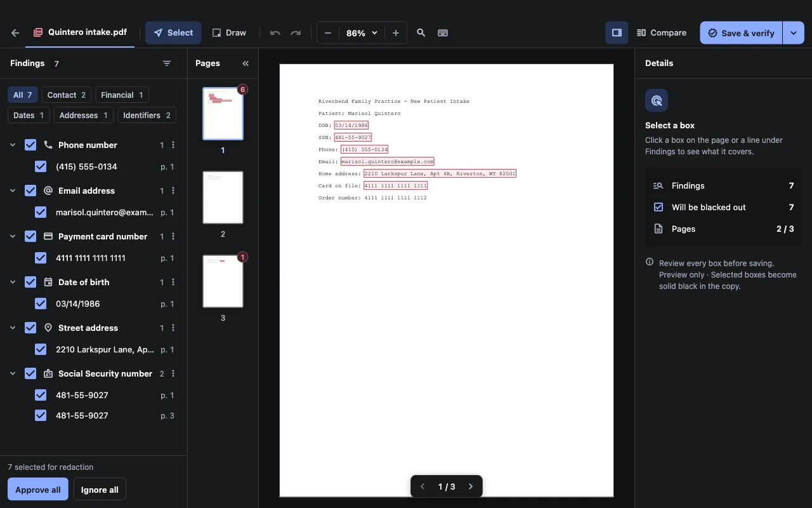
Task: Go to the next page arrow
Action: tap(471, 486)
